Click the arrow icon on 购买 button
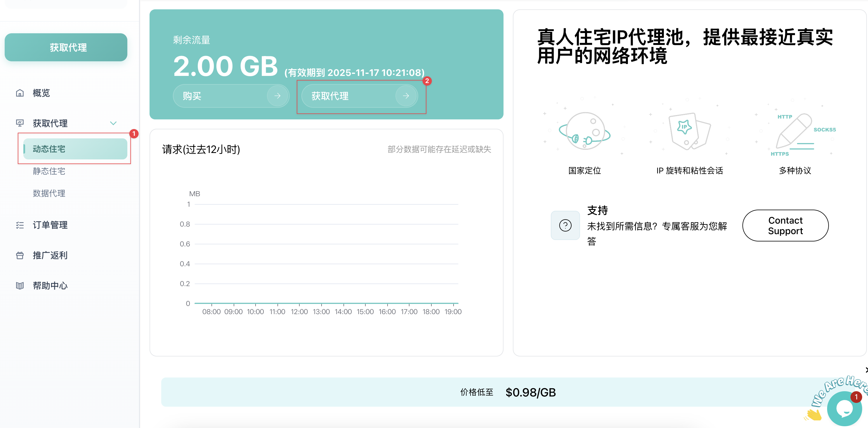The height and width of the screenshot is (428, 868). 277,96
